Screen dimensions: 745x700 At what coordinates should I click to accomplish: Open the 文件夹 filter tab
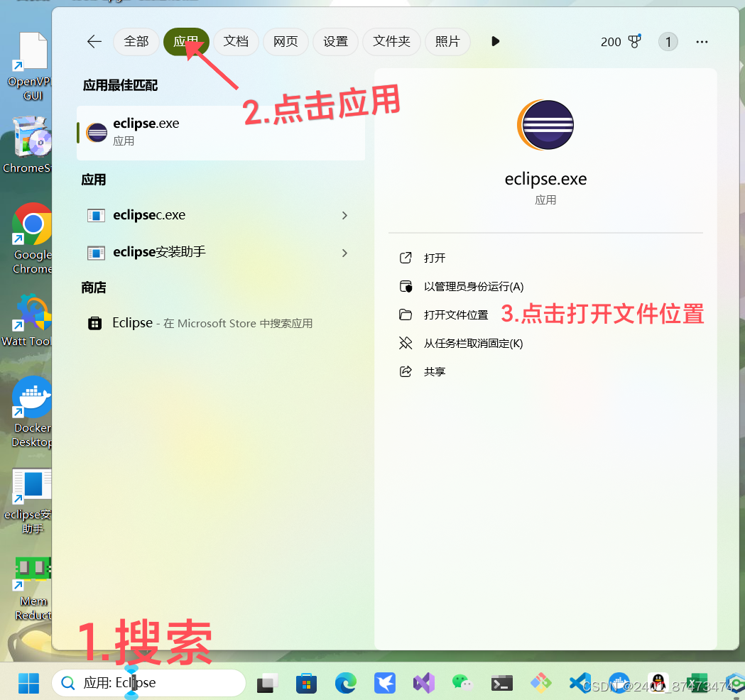pyautogui.click(x=391, y=42)
